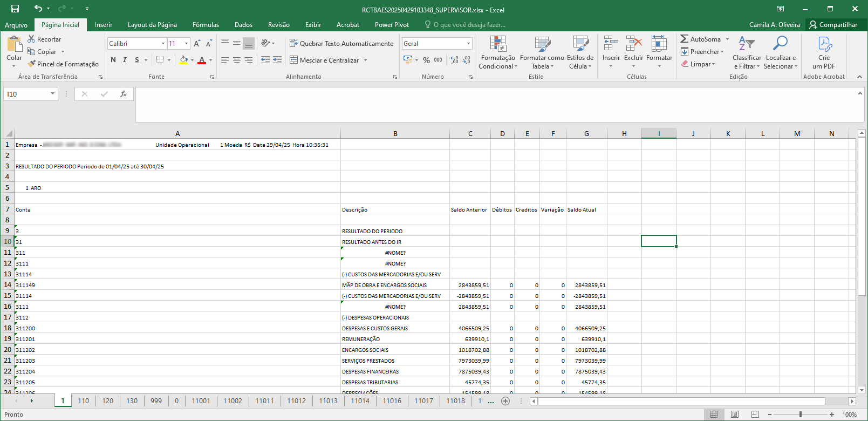The image size is (868, 421).
Task: Open the Arquivo menu
Action: click(x=16, y=25)
